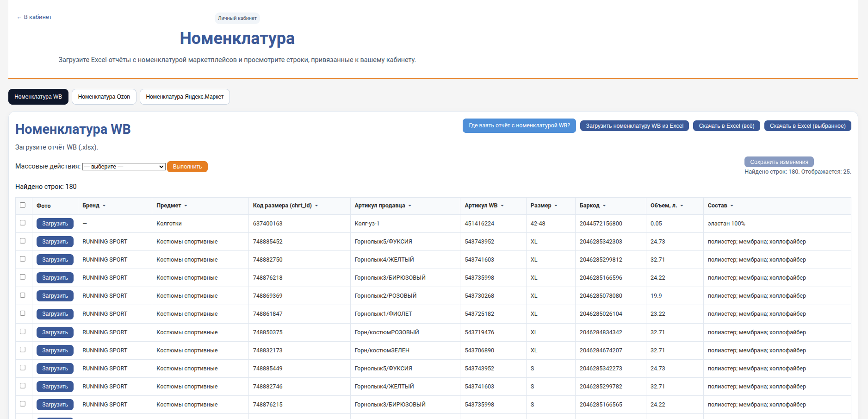Screen dimensions: 868x419
Task: Expand the Объем, л. column sort menu
Action: pos(682,206)
